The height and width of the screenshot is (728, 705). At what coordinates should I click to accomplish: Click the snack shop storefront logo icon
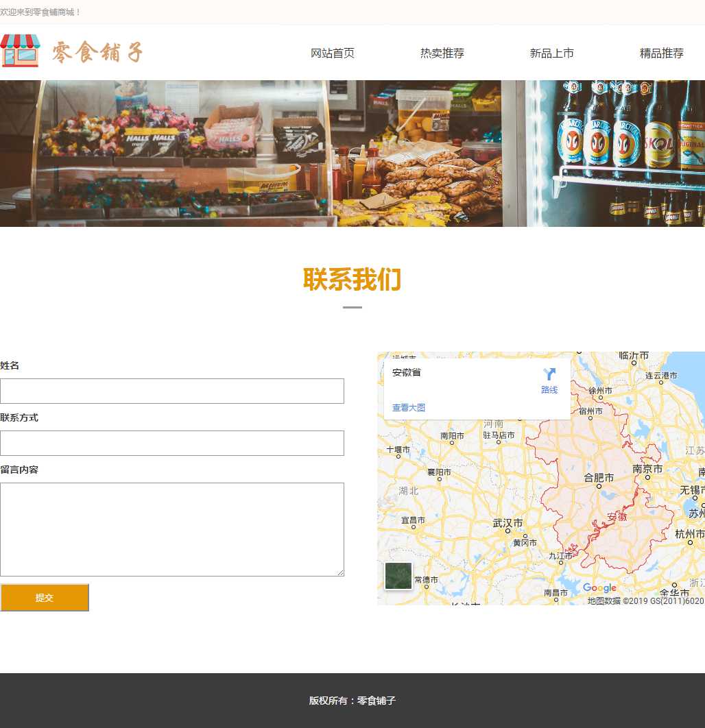21,51
